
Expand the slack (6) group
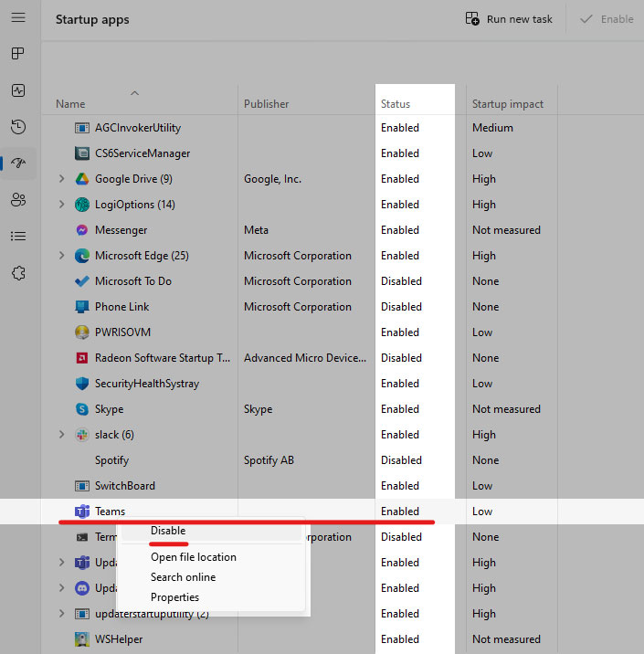click(62, 435)
